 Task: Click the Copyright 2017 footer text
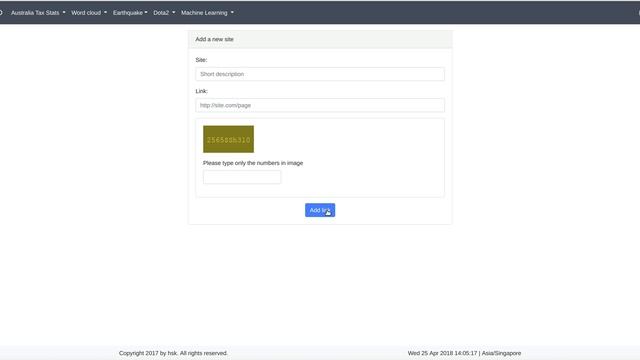(x=173, y=353)
